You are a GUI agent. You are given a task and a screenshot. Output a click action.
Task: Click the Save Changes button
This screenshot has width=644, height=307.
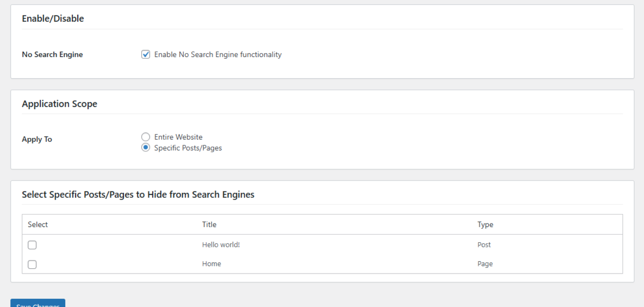(x=38, y=304)
